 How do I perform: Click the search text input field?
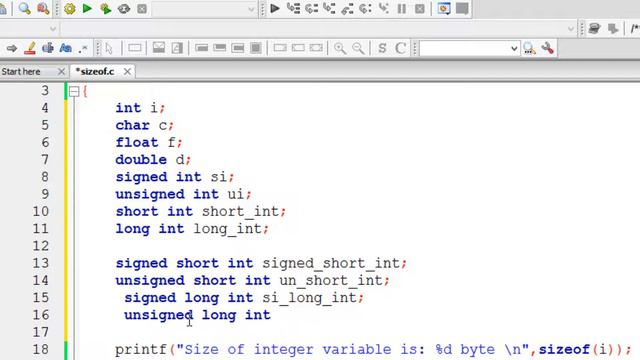pos(464,49)
